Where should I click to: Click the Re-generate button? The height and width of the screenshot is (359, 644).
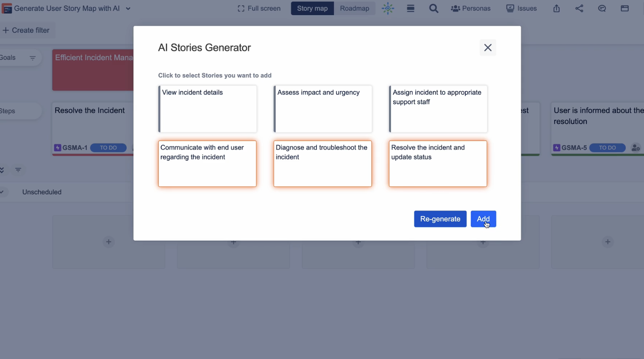point(440,219)
